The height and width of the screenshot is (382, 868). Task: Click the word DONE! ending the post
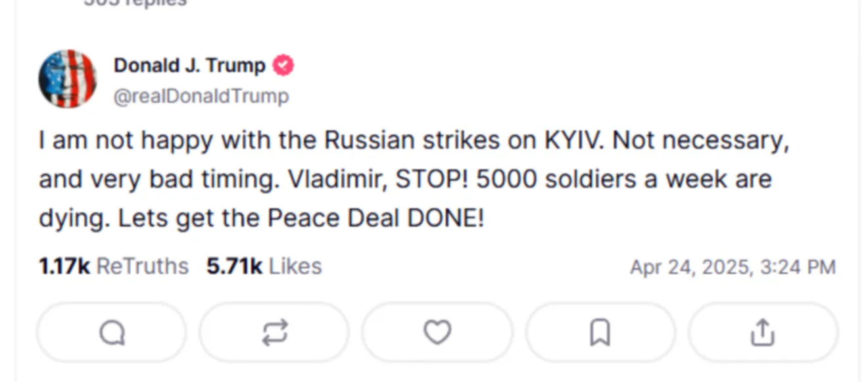446,218
